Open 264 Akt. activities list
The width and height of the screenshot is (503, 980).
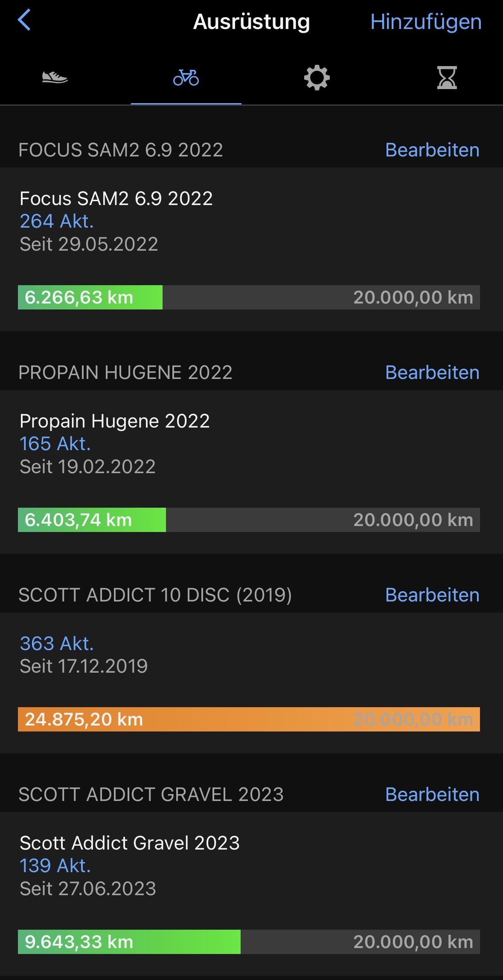(x=57, y=221)
